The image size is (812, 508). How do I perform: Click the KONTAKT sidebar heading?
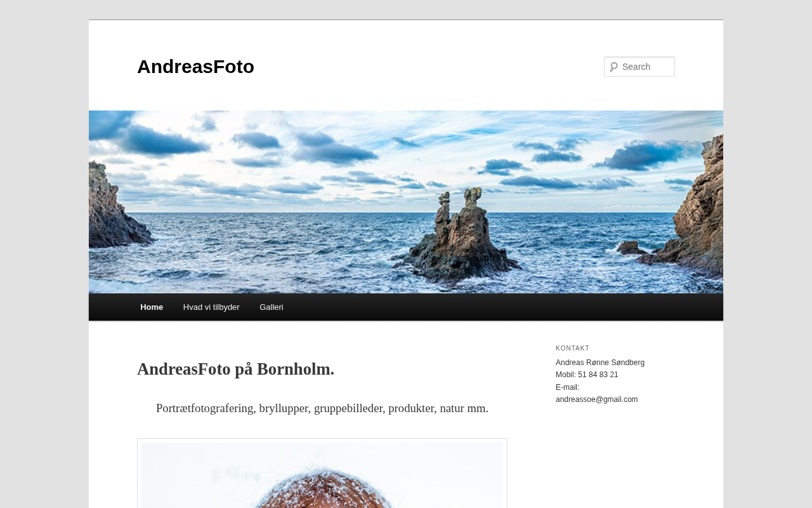572,348
